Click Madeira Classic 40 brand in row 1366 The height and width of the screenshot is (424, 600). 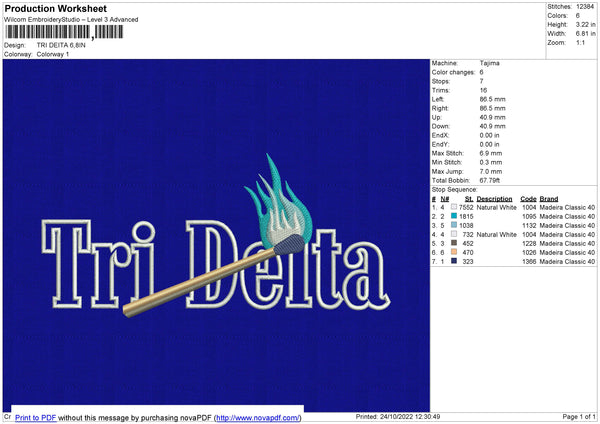567,261
